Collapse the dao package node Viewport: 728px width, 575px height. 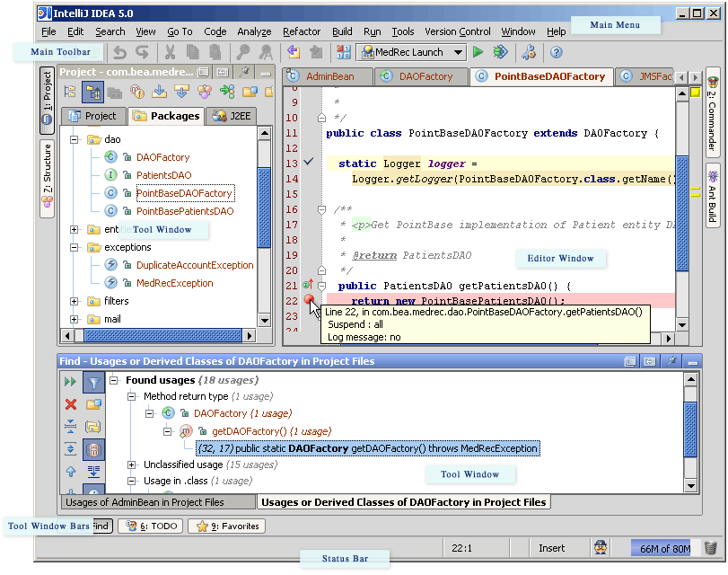[74, 139]
